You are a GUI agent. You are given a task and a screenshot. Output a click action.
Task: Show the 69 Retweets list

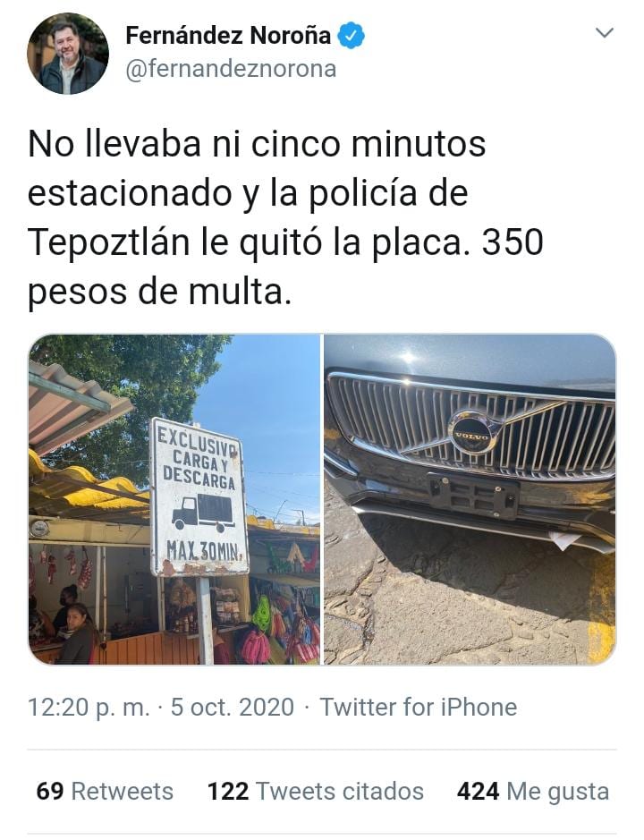[105, 792]
